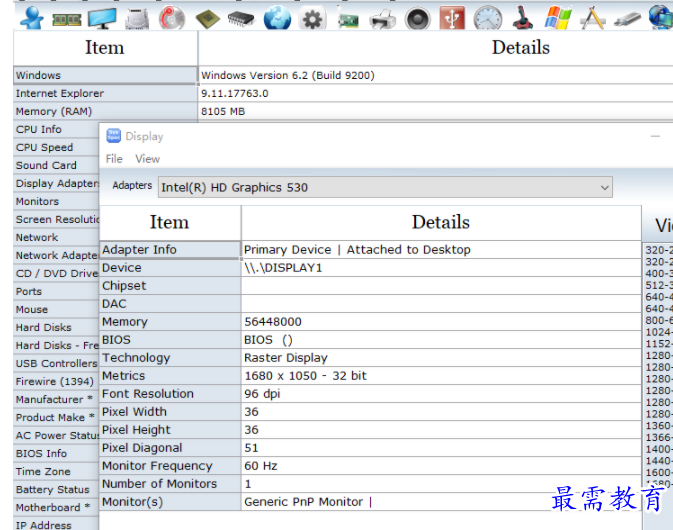Open the blue globe internet toolbar icon
This screenshot has width=673, height=530.
[277, 18]
